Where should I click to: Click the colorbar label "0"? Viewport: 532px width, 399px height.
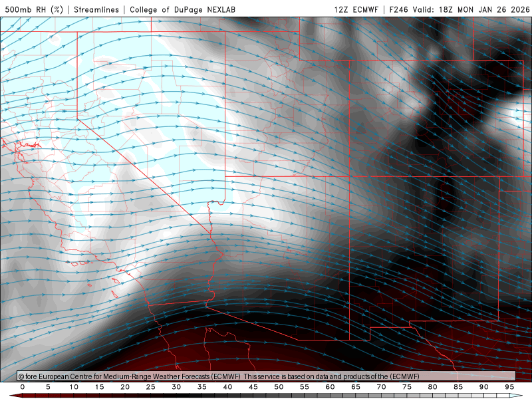coord(23,387)
